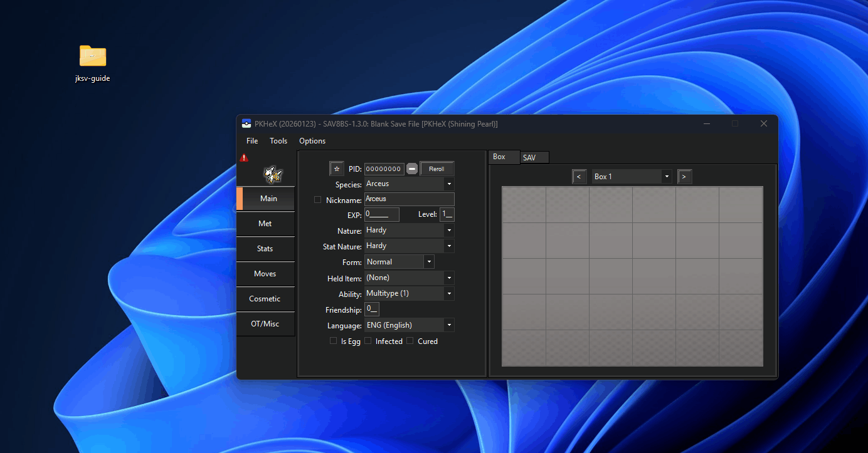This screenshot has height=453, width=868.
Task: Click the PID hex input field
Action: point(384,169)
